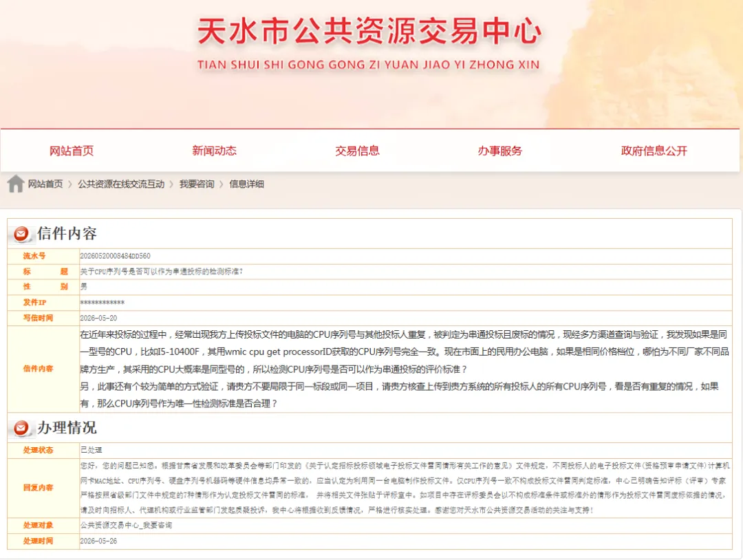Follow the 我要咨询 breadcrumb link
The image size is (743, 560).
point(197,184)
